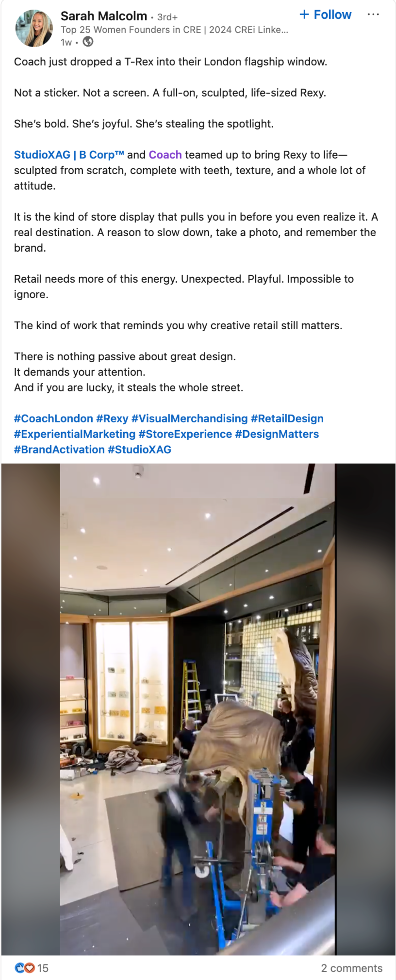Viewport: 396px width, 980px height.
Task: Click the #ExperientialMarketing hashtag
Action: [75, 434]
